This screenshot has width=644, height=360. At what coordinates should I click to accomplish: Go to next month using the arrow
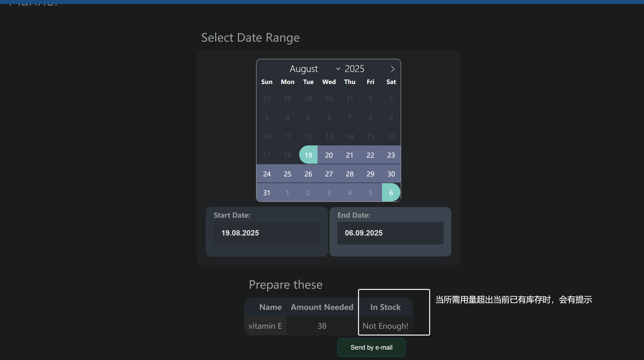[392, 69]
